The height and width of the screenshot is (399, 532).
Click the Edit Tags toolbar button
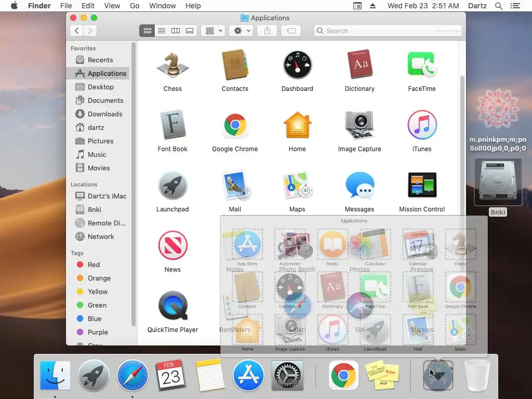pyautogui.click(x=291, y=31)
